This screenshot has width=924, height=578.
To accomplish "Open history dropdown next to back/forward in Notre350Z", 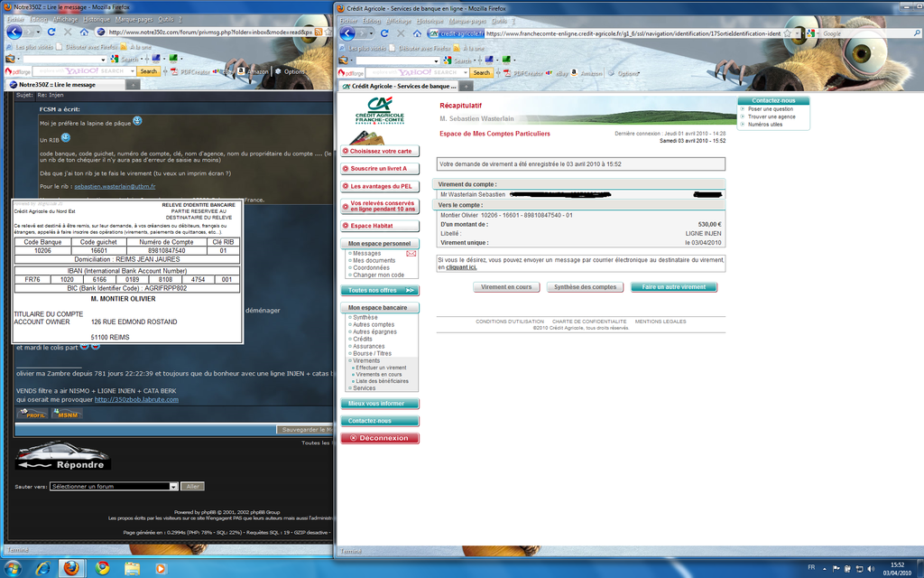I will (x=38, y=32).
